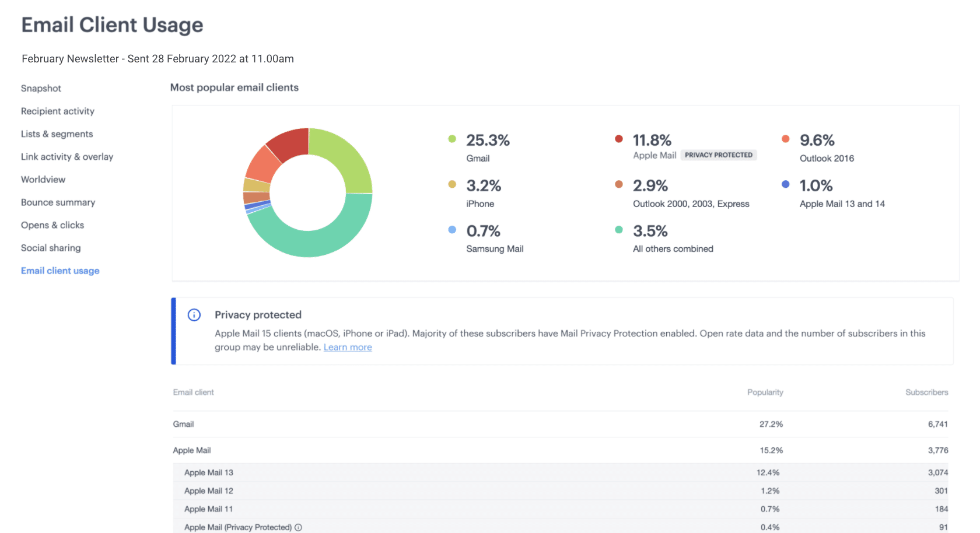Go to Social sharing report
The image size is (980, 533).
pos(51,248)
